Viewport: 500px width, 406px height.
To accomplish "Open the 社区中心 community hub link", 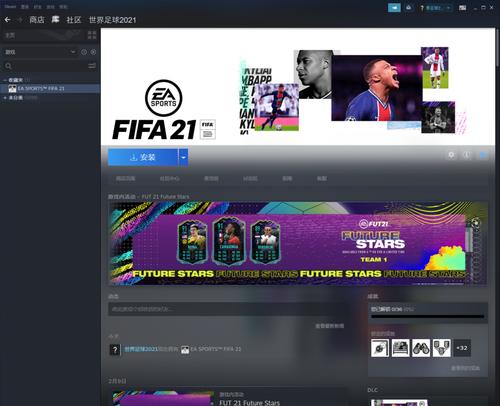I will [x=169, y=179].
